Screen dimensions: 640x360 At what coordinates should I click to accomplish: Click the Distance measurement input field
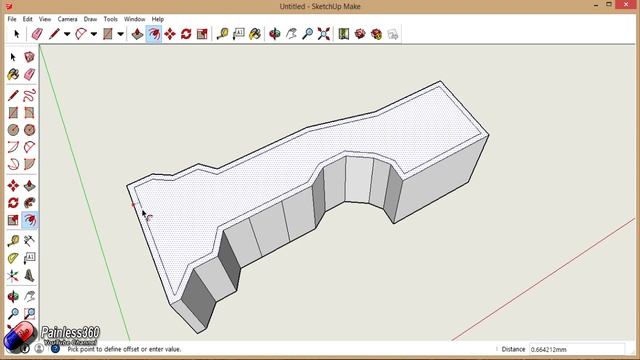pos(577,349)
